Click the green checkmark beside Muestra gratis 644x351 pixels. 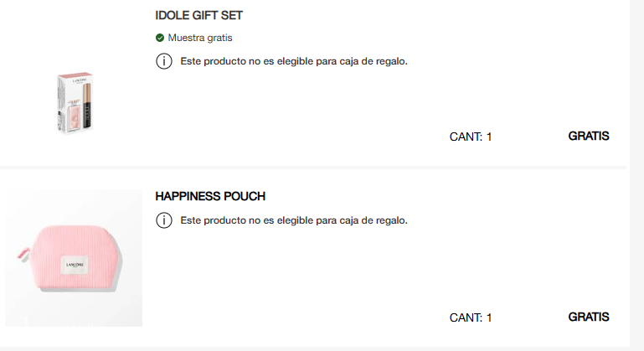click(160, 38)
